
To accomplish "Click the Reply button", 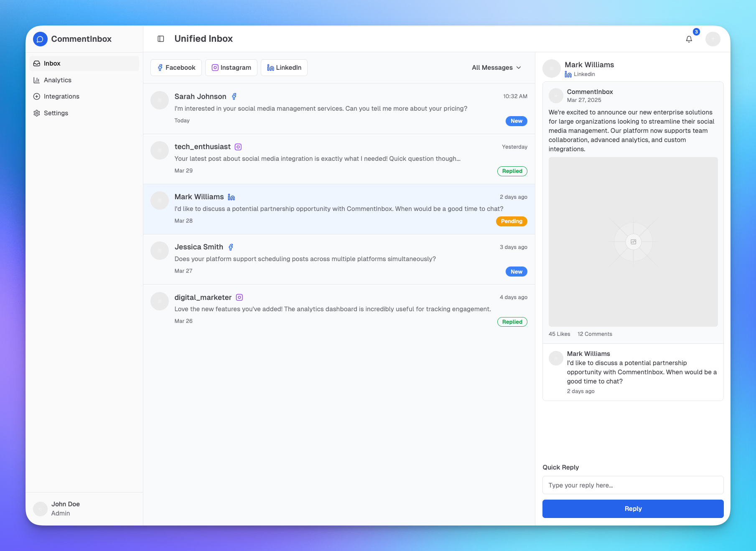I will (x=633, y=508).
